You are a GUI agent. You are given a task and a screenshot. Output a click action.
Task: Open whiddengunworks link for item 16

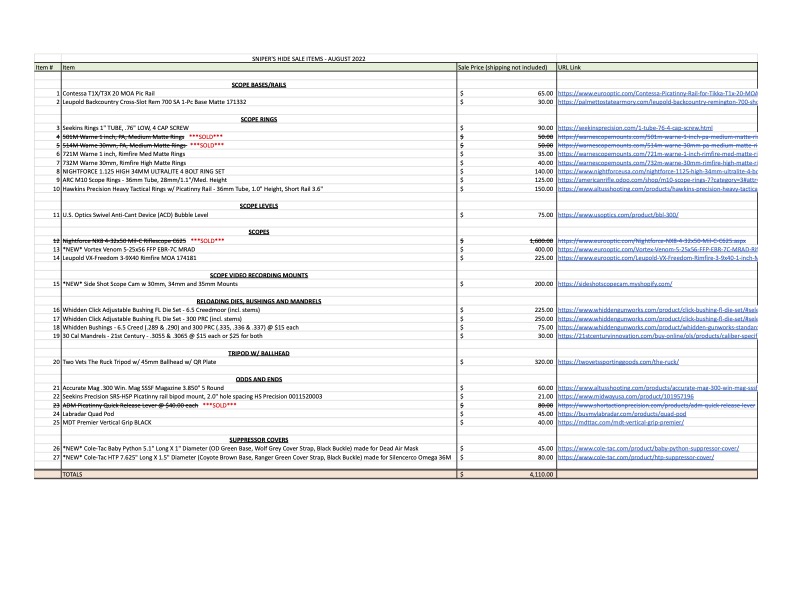[657, 310]
